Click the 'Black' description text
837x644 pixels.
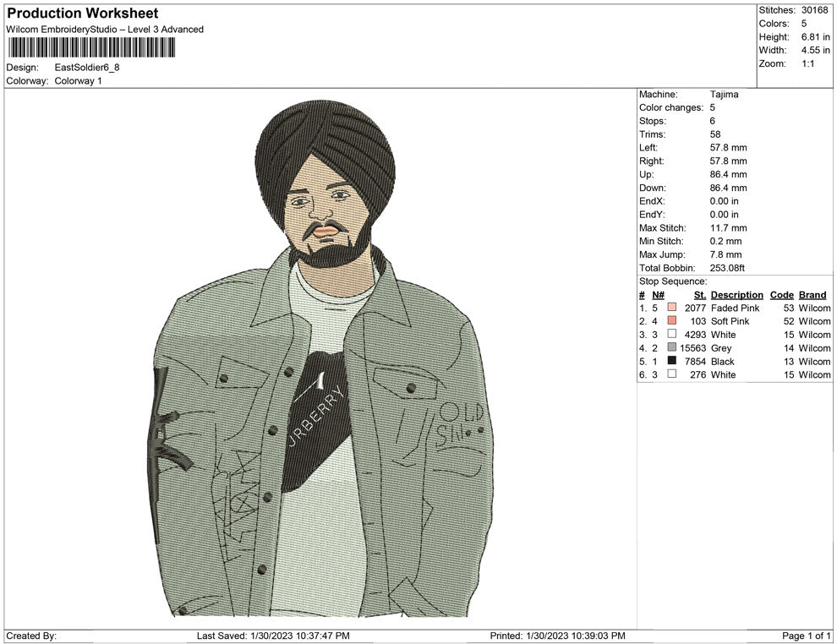click(722, 361)
